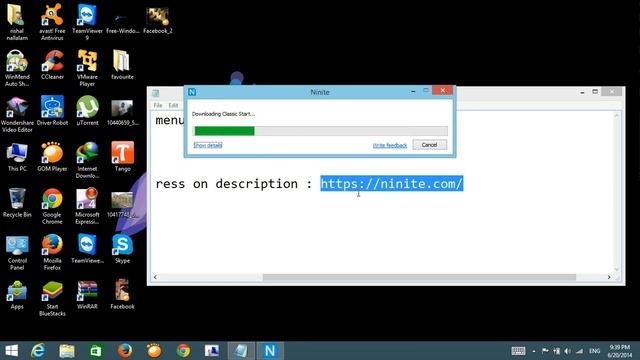
Task: Click the Cancel button in the Ninite dialog
Action: click(429, 145)
